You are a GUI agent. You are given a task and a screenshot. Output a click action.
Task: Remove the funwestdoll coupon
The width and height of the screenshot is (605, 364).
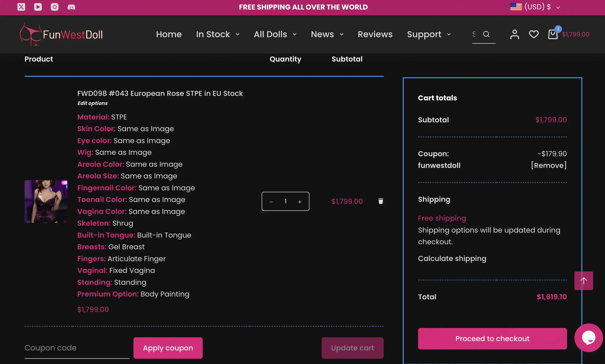tap(549, 165)
